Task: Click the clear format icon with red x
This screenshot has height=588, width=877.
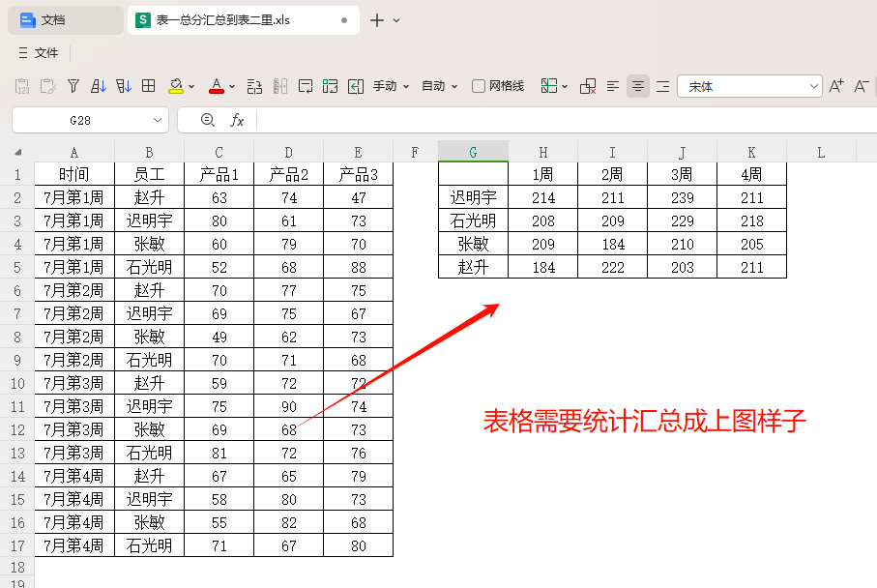Action: coord(588,86)
